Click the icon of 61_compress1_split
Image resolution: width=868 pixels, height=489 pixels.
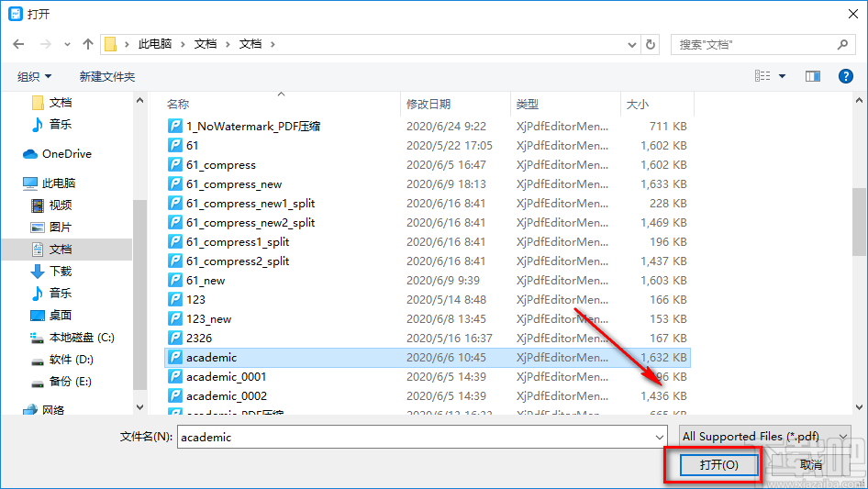coord(175,241)
